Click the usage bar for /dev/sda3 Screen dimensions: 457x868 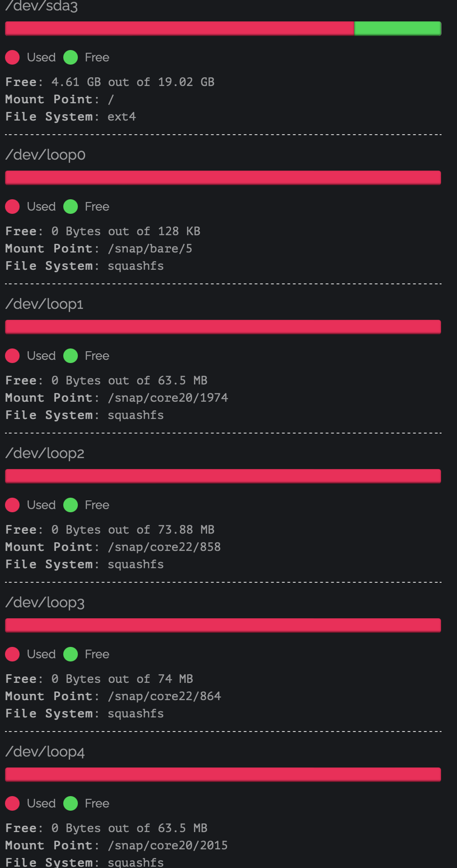223,28
